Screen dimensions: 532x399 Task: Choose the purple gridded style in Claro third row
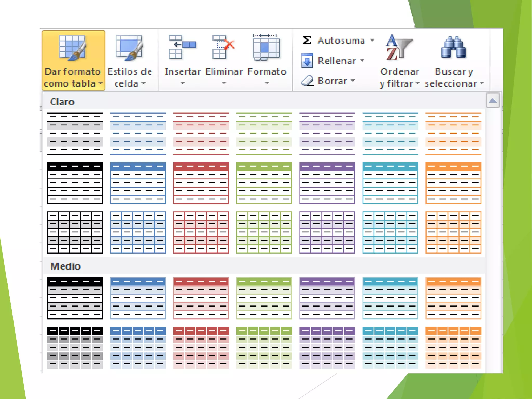(327, 232)
